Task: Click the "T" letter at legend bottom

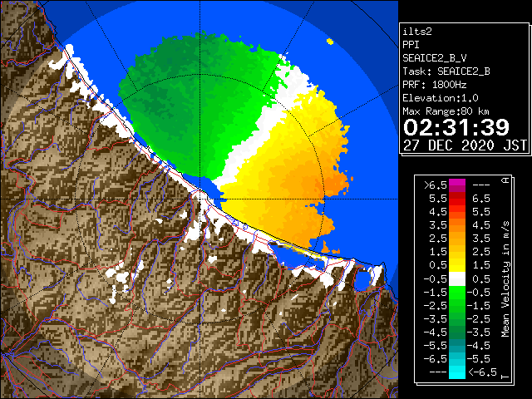Action: coord(505,377)
